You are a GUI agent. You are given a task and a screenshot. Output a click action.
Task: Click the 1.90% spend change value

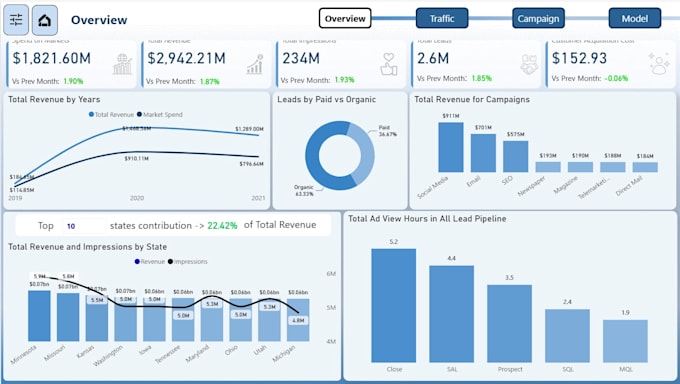click(73, 81)
